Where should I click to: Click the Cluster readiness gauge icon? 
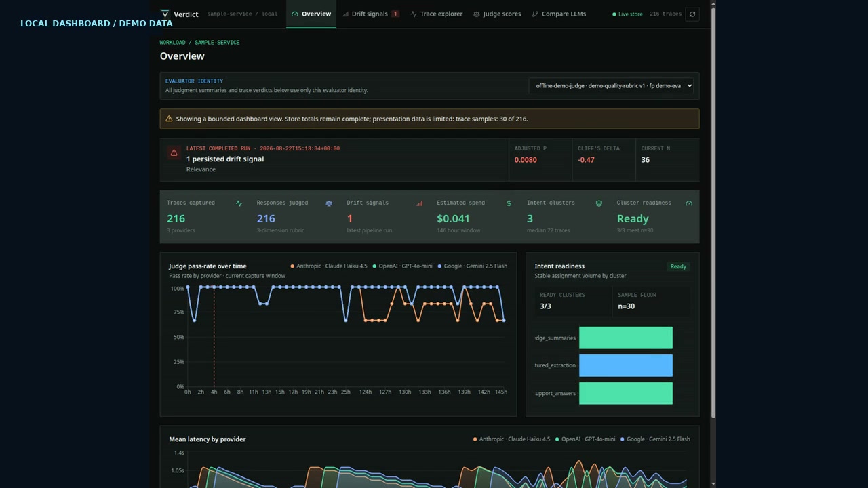pos(689,203)
